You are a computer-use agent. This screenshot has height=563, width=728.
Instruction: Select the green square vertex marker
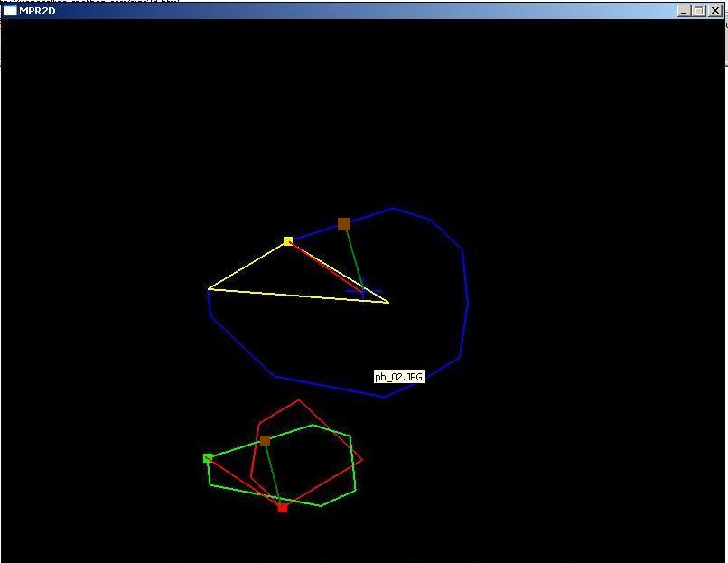(208, 458)
